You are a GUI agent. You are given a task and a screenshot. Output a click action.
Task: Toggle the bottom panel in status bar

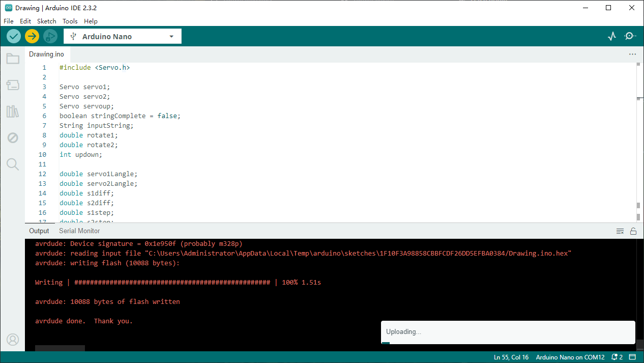pyautogui.click(x=633, y=357)
